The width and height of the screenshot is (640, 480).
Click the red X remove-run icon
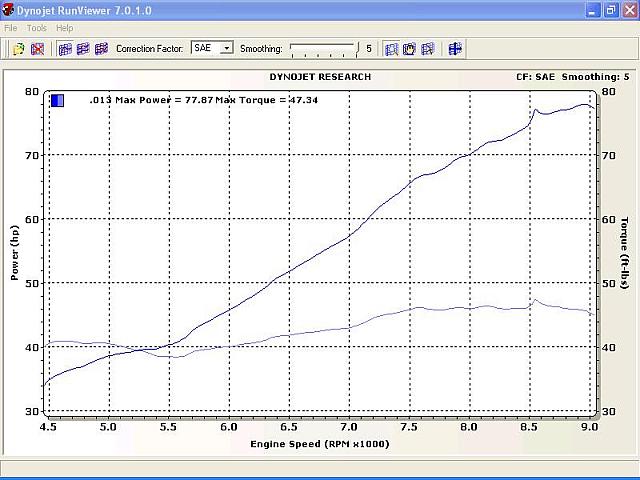click(38, 49)
